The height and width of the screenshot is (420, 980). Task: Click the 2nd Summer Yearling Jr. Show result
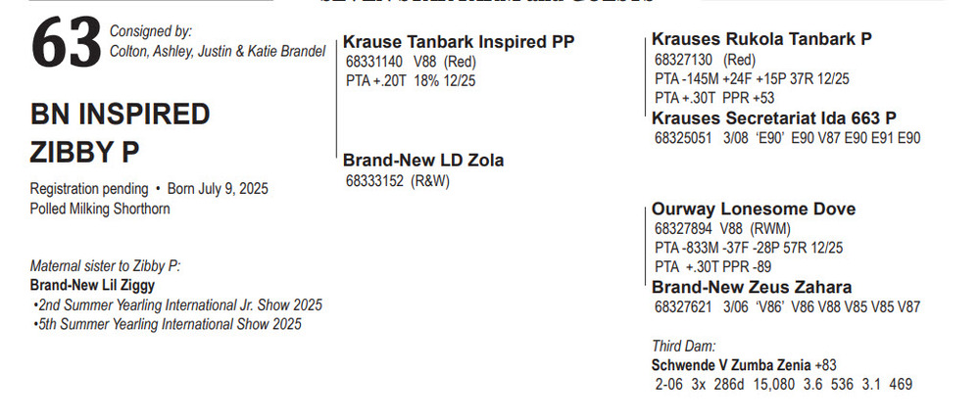[176, 304]
